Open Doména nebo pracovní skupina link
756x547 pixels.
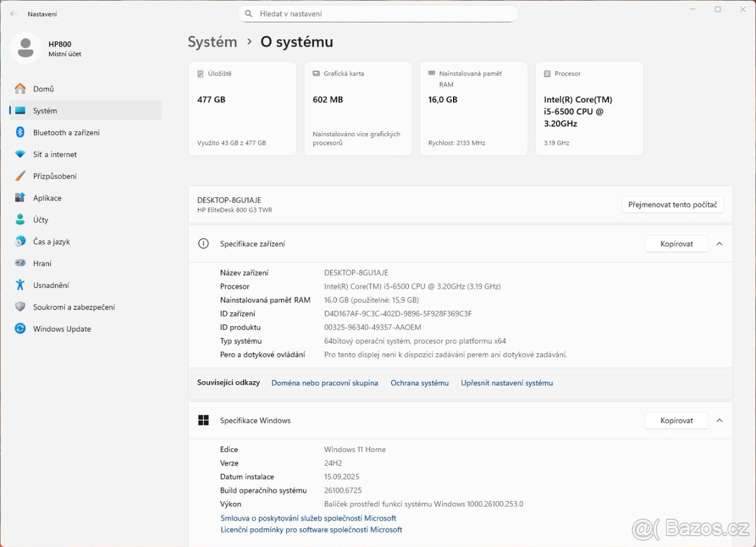[x=324, y=383]
